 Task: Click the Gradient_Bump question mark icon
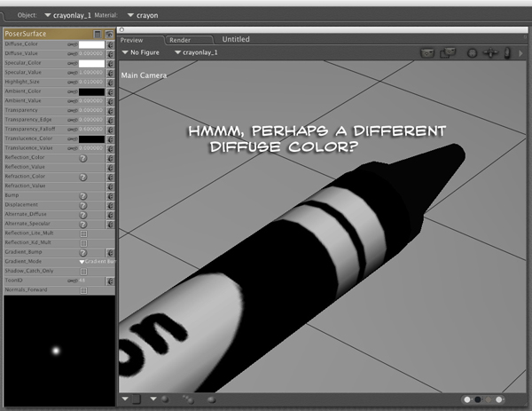pos(83,252)
